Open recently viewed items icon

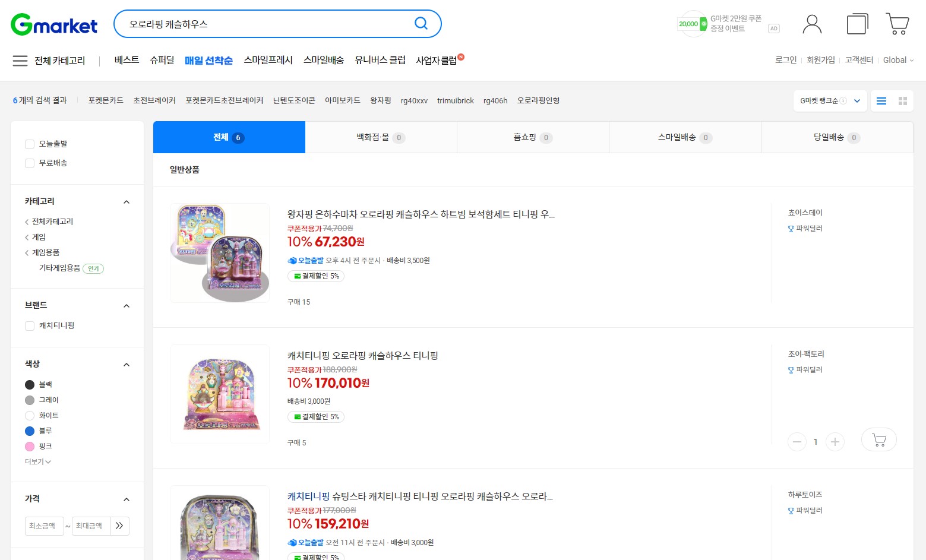tap(857, 24)
